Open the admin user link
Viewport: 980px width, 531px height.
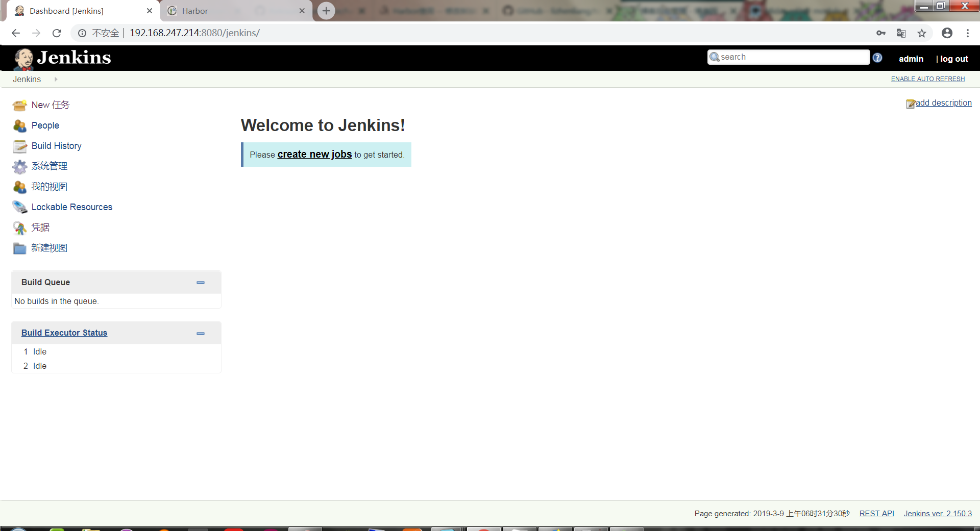(x=911, y=59)
